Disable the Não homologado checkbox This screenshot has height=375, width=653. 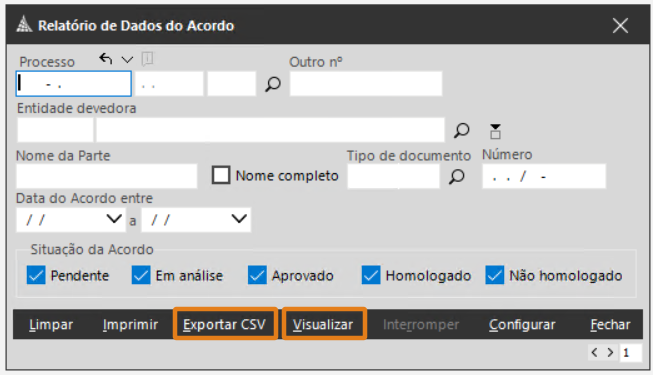pyautogui.click(x=494, y=275)
